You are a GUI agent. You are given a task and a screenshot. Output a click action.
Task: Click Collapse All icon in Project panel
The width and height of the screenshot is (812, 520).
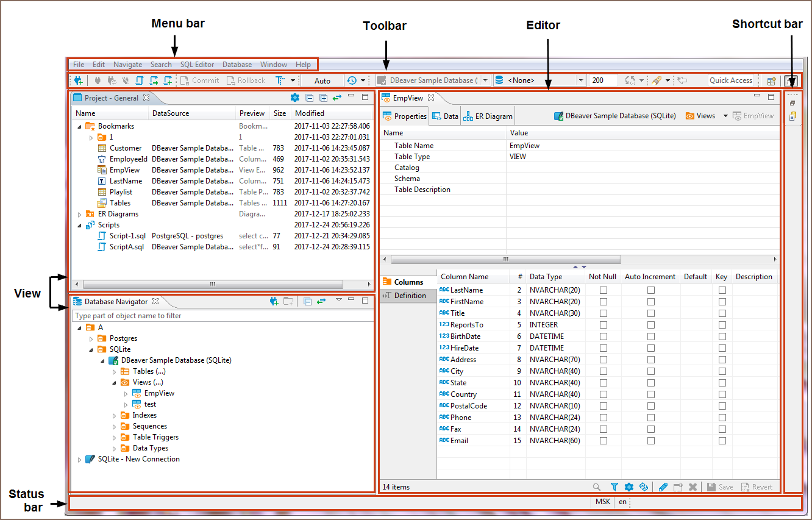[309, 98]
